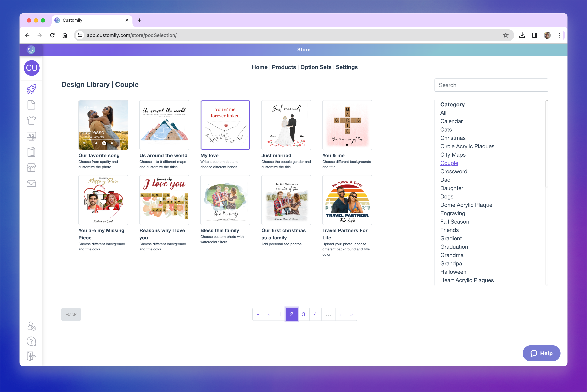Open the font monitor sidebar icon
587x392 pixels.
tap(31, 136)
